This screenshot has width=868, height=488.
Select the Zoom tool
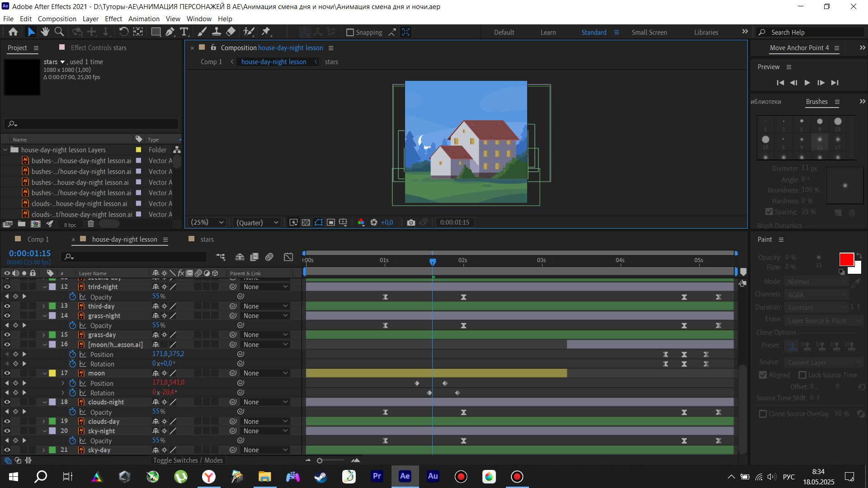click(59, 32)
